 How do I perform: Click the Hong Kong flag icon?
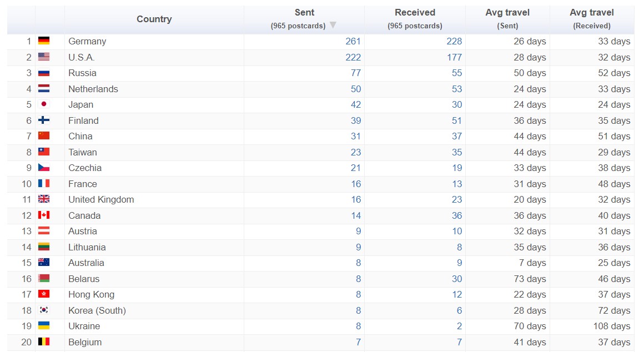44,294
